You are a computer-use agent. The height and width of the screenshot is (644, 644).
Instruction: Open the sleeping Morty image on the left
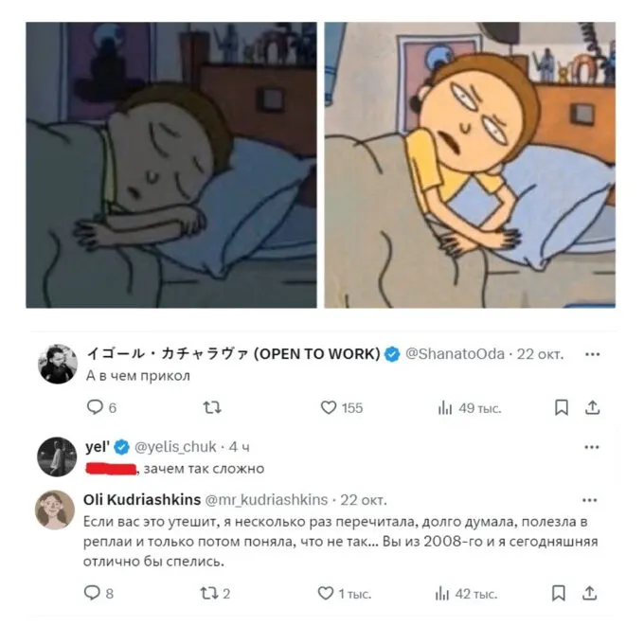[x=169, y=165]
